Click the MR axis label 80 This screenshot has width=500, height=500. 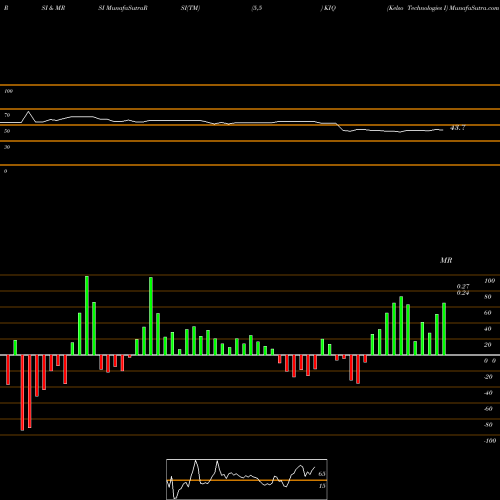click(488, 297)
